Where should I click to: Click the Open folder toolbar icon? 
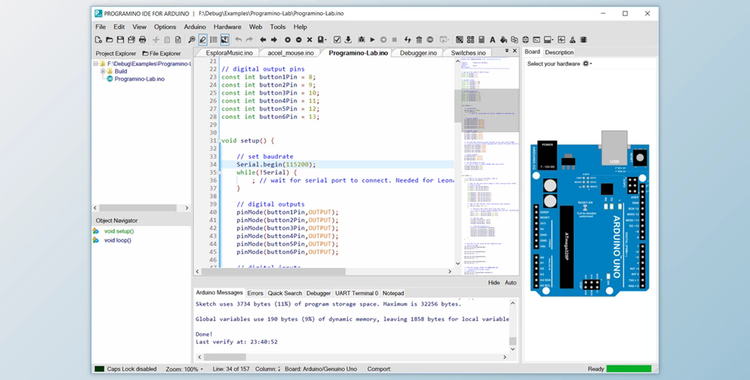coord(110,40)
